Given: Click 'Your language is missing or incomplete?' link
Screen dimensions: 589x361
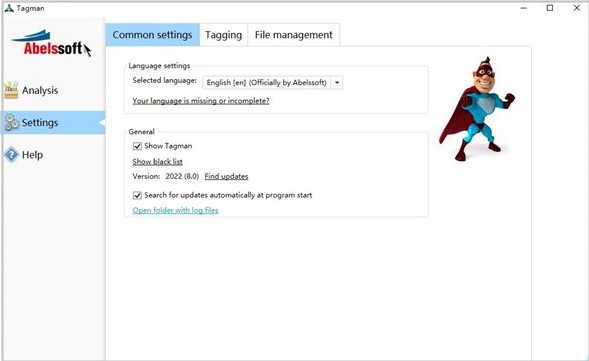Looking at the screenshot, I should coord(201,101).
